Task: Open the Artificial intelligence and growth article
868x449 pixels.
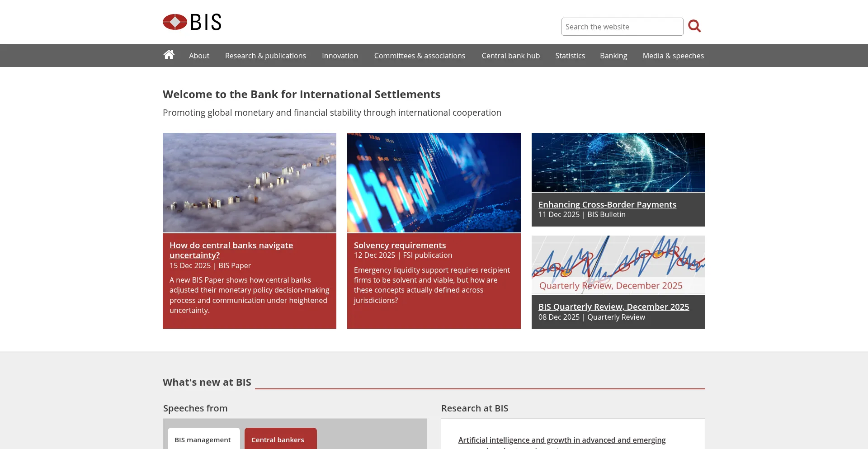Action: point(562,440)
